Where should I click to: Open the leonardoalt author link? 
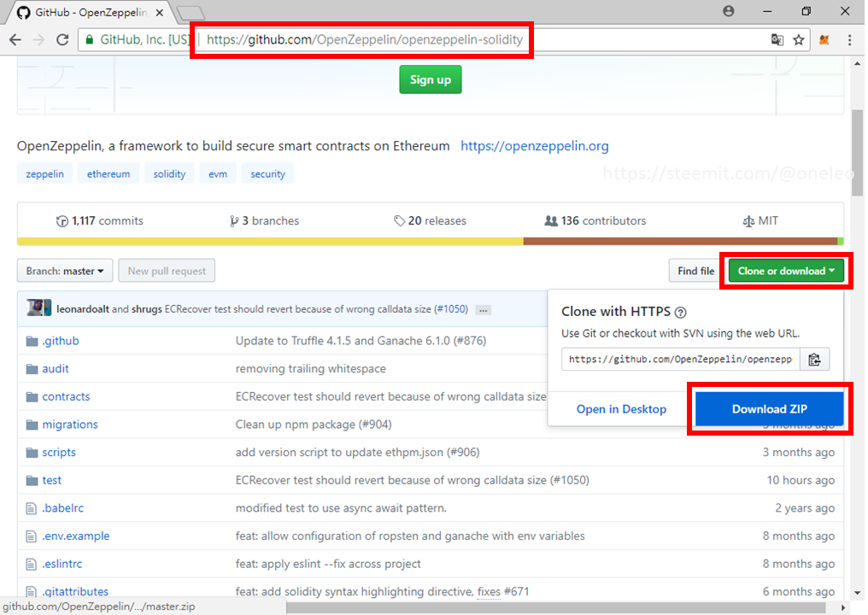pos(83,309)
